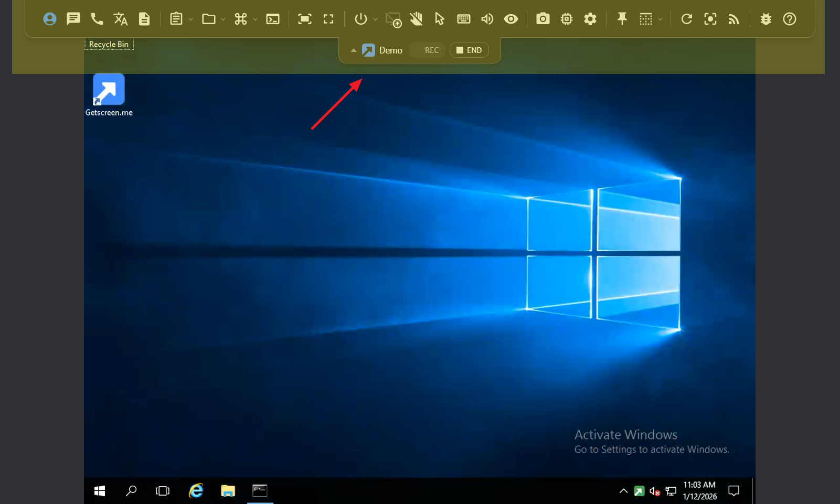Open the file folder dropdown arrow

[223, 19]
